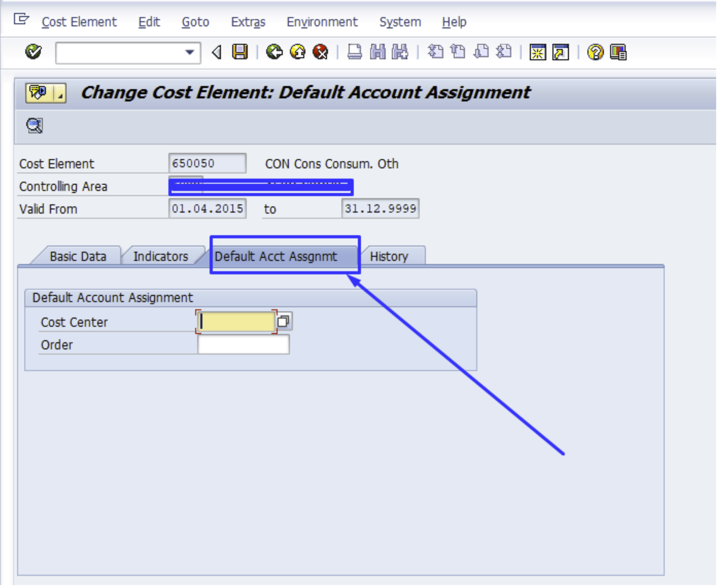Click the green Enter checkmark icon
This screenshot has width=717, height=588.
coord(33,52)
